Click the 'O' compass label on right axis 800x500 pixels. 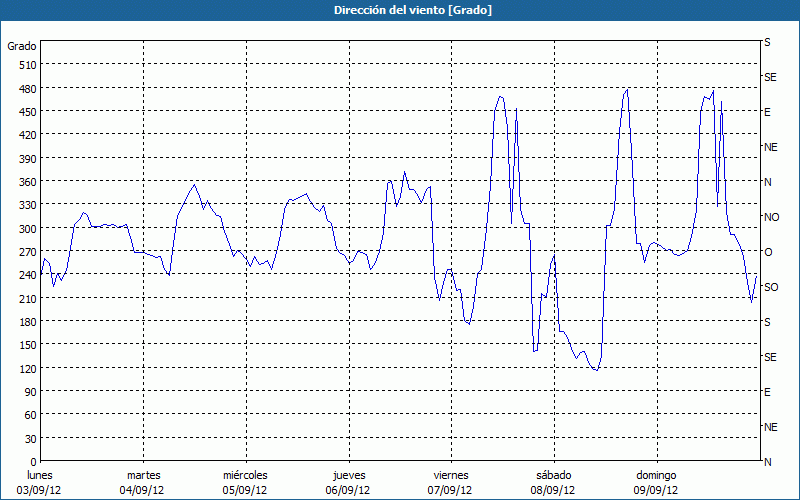click(768, 252)
